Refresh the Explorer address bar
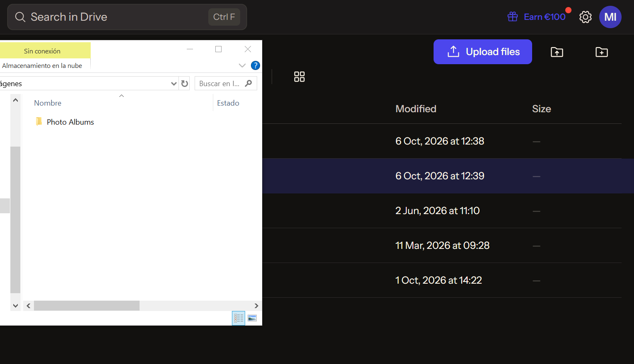 [185, 84]
